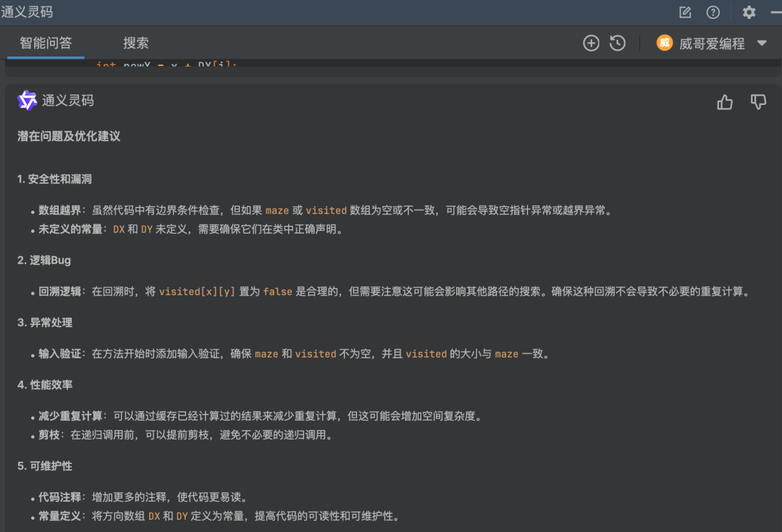Screen dimensions: 782x532
Task: Click the maze code word in 数组越界 line
Action: coord(277,211)
